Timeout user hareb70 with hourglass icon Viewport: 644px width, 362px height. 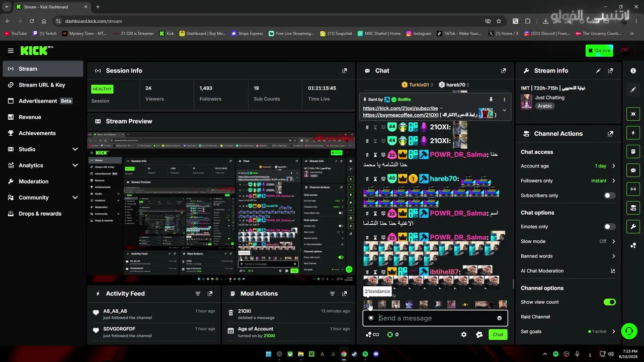(375, 179)
